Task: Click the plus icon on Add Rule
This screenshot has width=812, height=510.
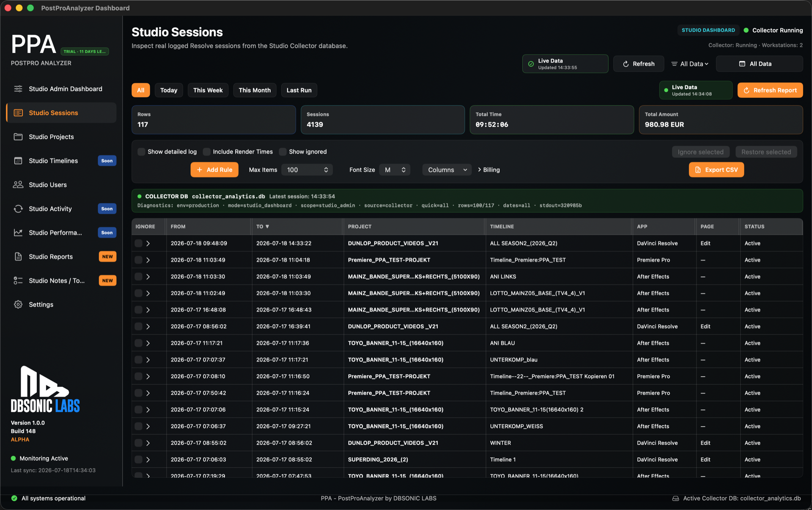Action: click(199, 170)
